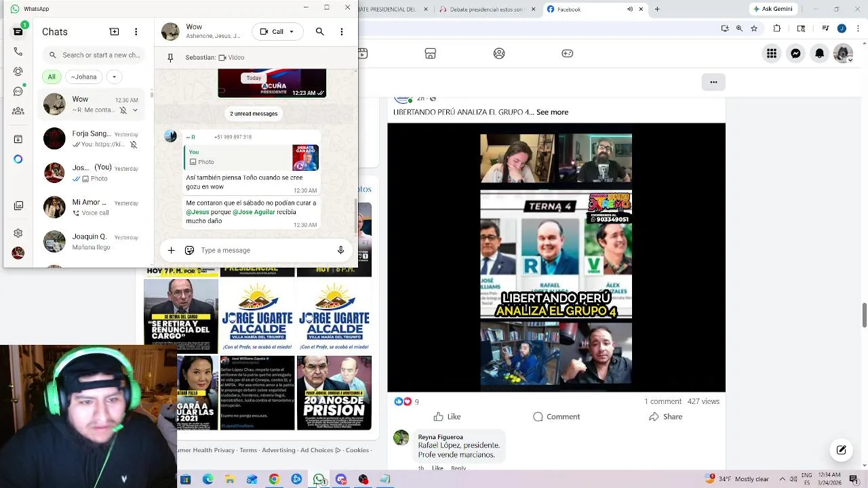Screen dimensions: 868x488
Task: Open the Wow conversation three-dot menu
Action: tap(342, 32)
